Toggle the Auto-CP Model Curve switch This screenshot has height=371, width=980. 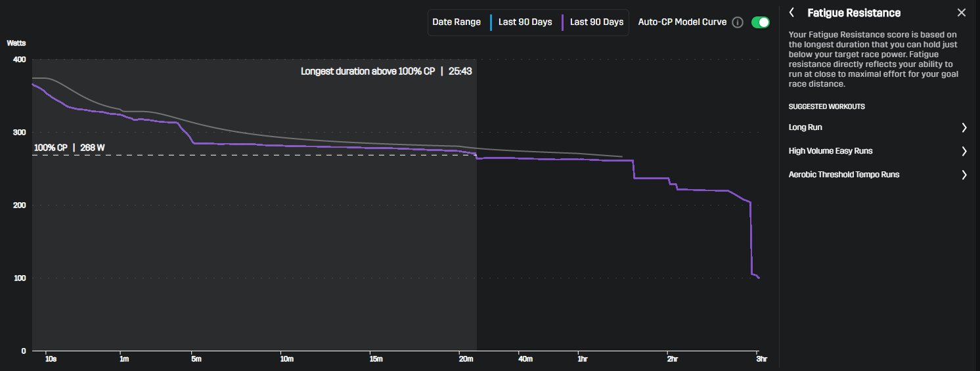tap(760, 22)
